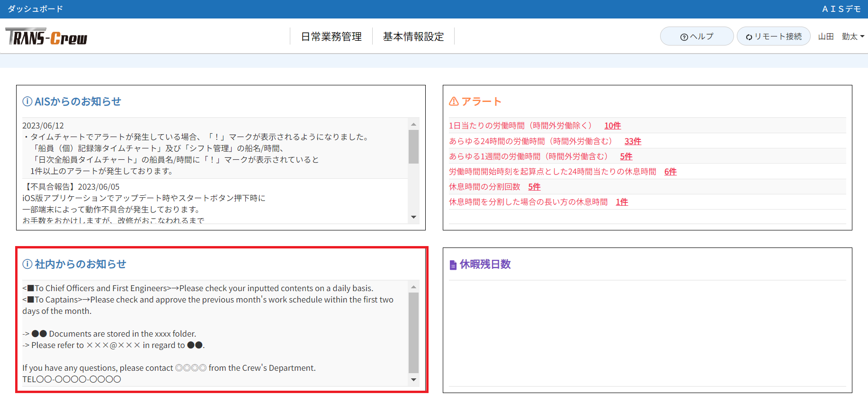Open 5件 link for 1週間の労働時間

point(626,156)
